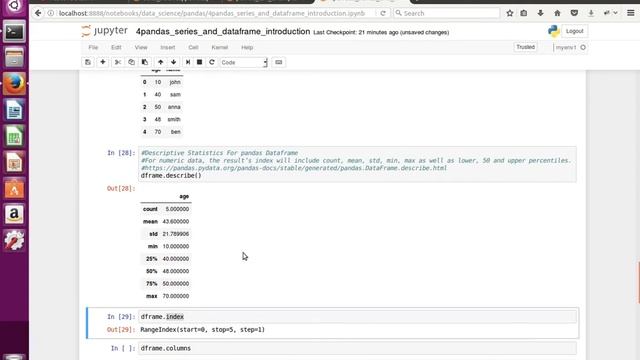Click the browser Search field

click(x=447, y=13)
